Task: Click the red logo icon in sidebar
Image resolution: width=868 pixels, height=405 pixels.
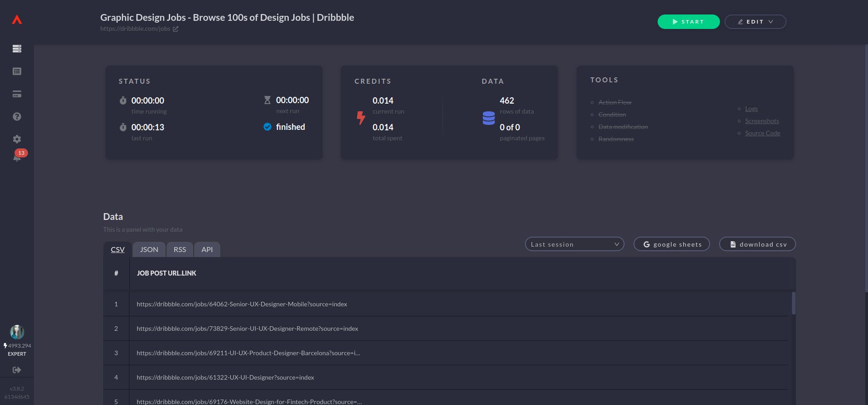Action: [x=17, y=19]
